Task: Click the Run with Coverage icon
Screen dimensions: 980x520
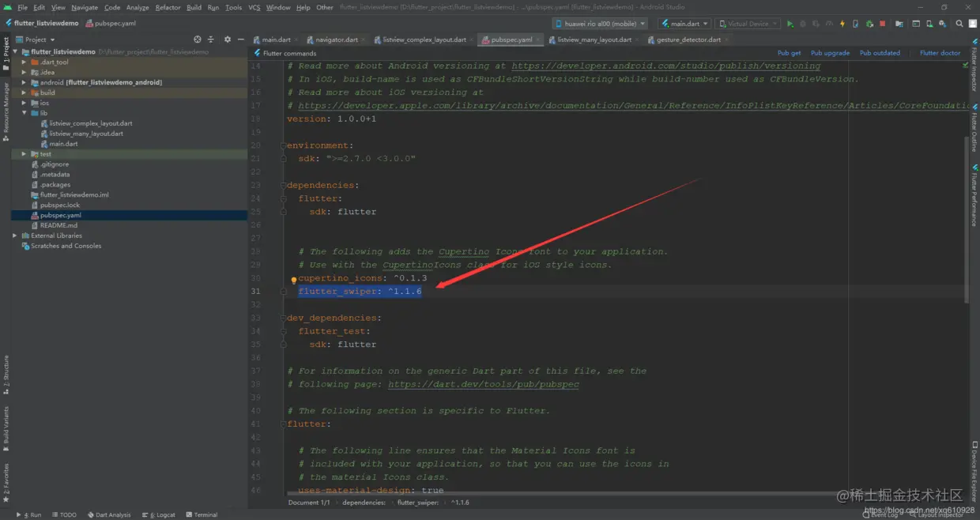Action: (816, 24)
